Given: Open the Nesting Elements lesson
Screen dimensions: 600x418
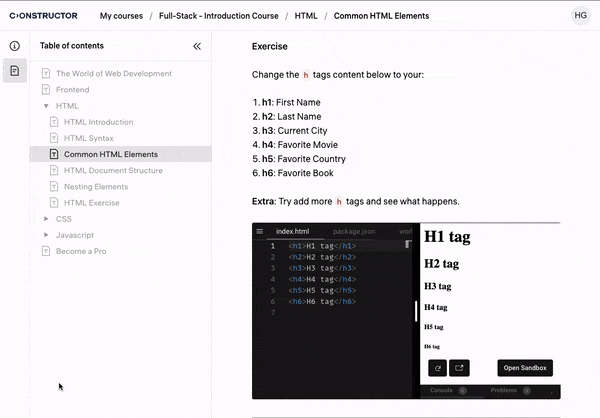Looking at the screenshot, I should [x=96, y=187].
